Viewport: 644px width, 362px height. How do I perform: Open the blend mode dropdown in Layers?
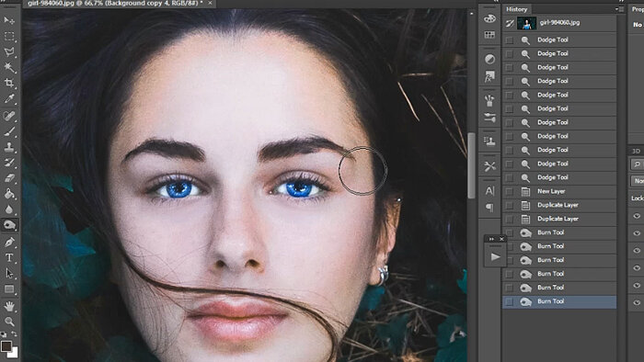(x=638, y=181)
